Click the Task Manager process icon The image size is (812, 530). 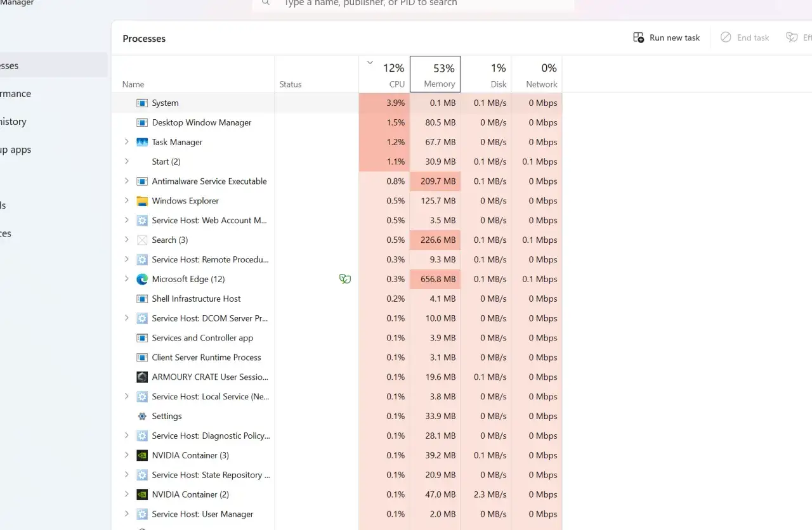tap(142, 142)
